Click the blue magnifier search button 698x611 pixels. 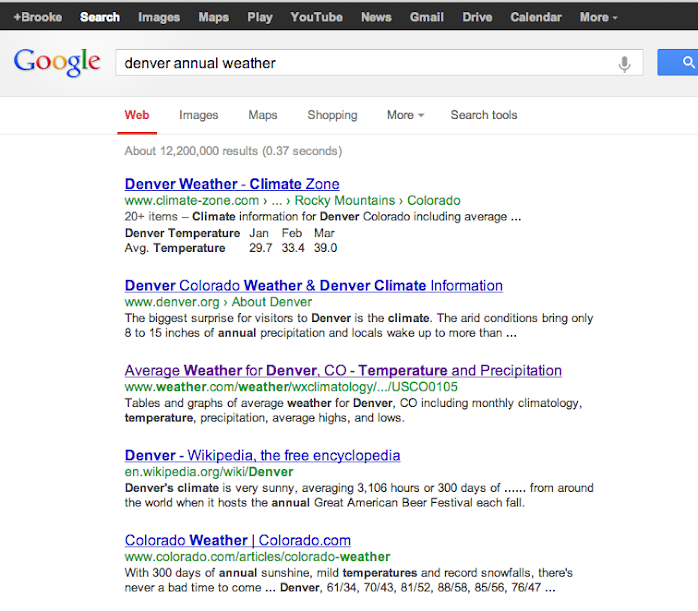click(678, 62)
